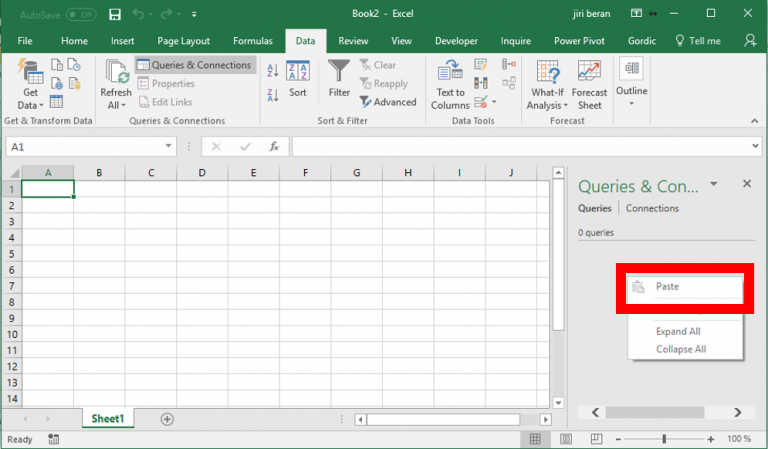
Task: Click pane horizontal scrollbar right arrow
Action: 737,412
